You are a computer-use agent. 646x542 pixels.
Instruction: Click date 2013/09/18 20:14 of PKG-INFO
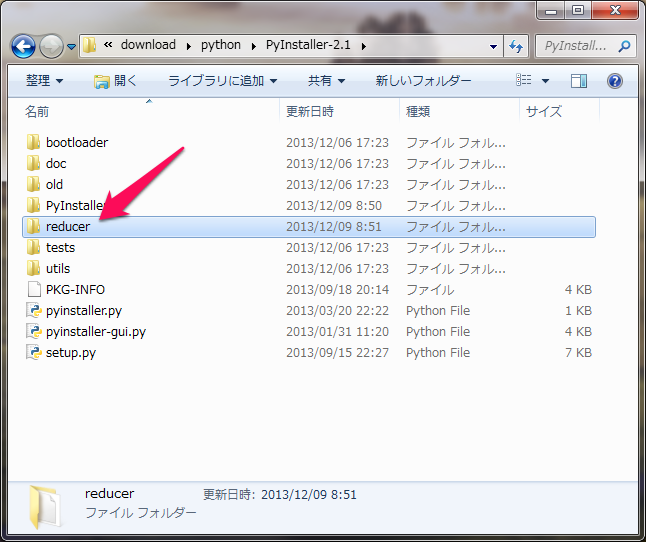point(337,290)
